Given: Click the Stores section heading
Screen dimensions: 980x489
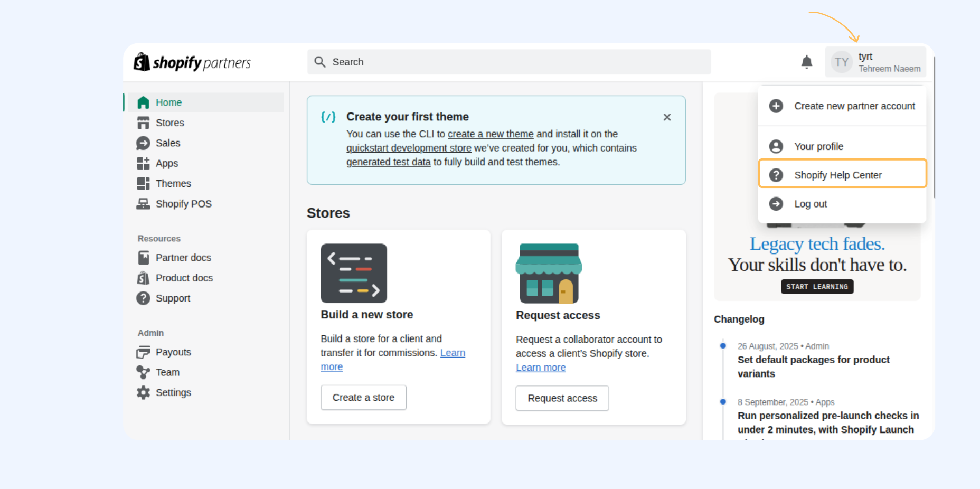Looking at the screenshot, I should (x=328, y=213).
